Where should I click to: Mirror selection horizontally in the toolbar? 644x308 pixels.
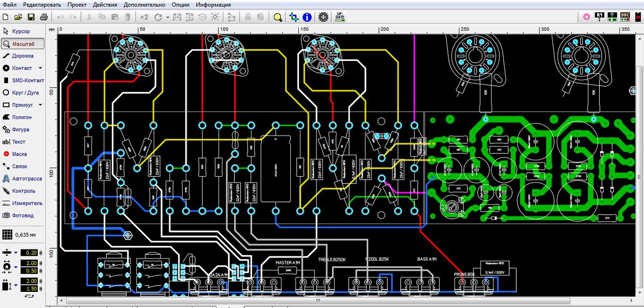point(177,17)
